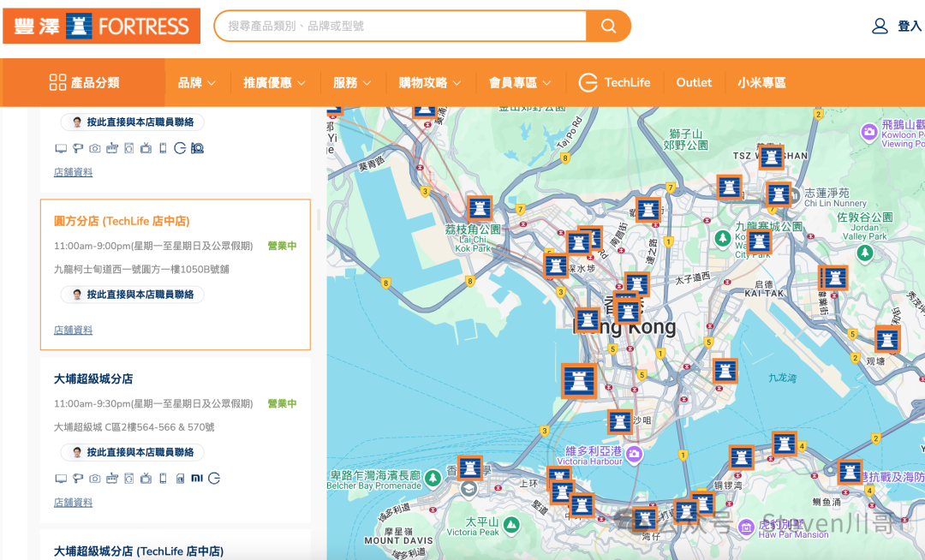Click the router icon in card above 圓方分店

[x=112, y=148]
